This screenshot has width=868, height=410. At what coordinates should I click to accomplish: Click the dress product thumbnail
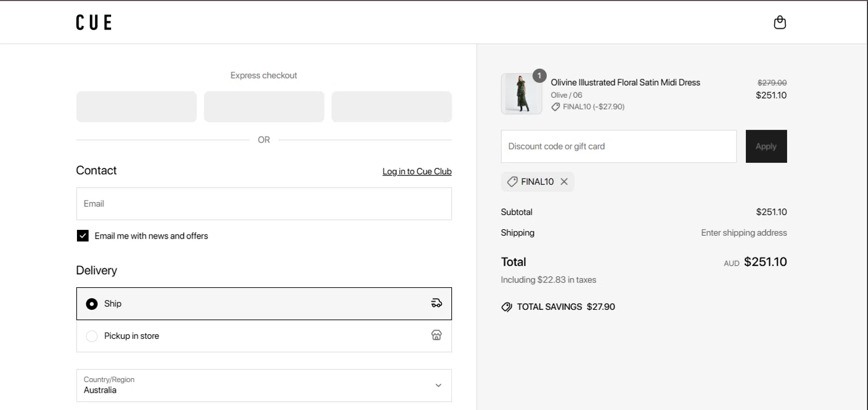521,94
